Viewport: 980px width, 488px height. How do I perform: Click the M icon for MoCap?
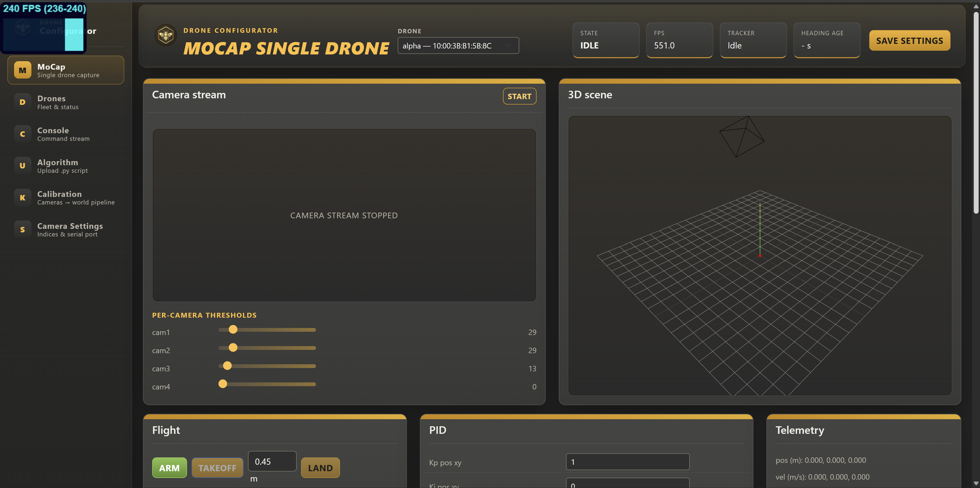pos(22,70)
